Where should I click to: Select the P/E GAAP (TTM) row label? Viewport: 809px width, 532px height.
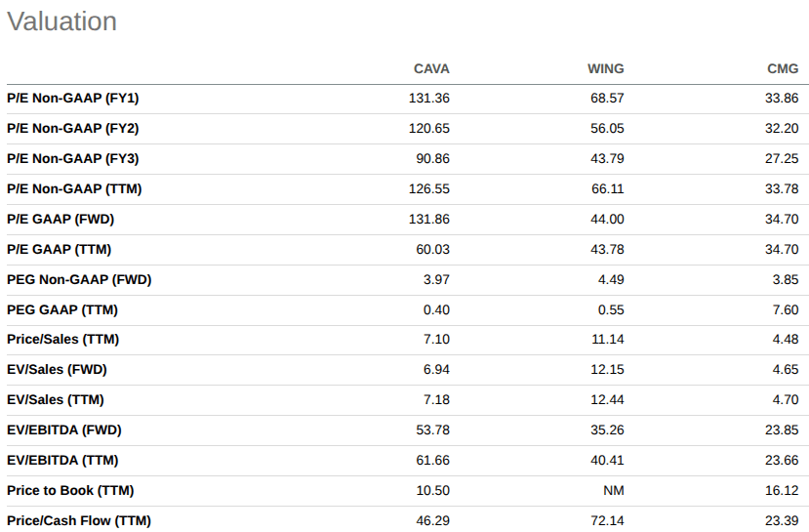59,250
